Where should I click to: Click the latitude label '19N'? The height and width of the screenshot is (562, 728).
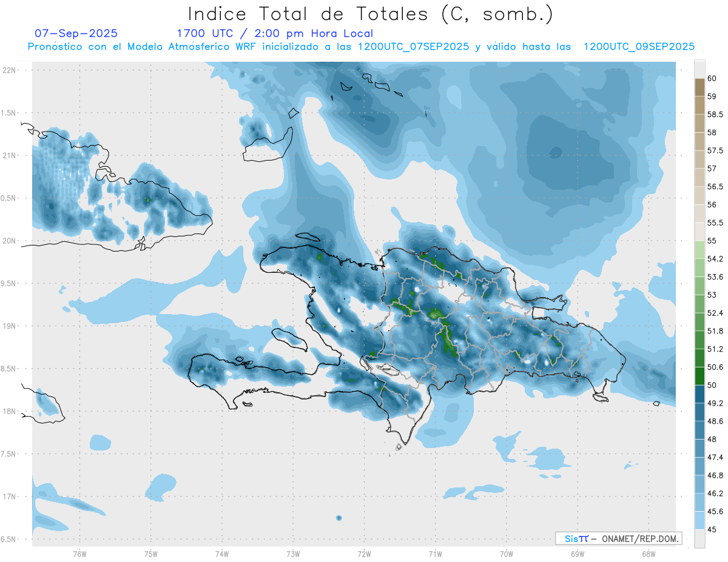[x=10, y=326]
